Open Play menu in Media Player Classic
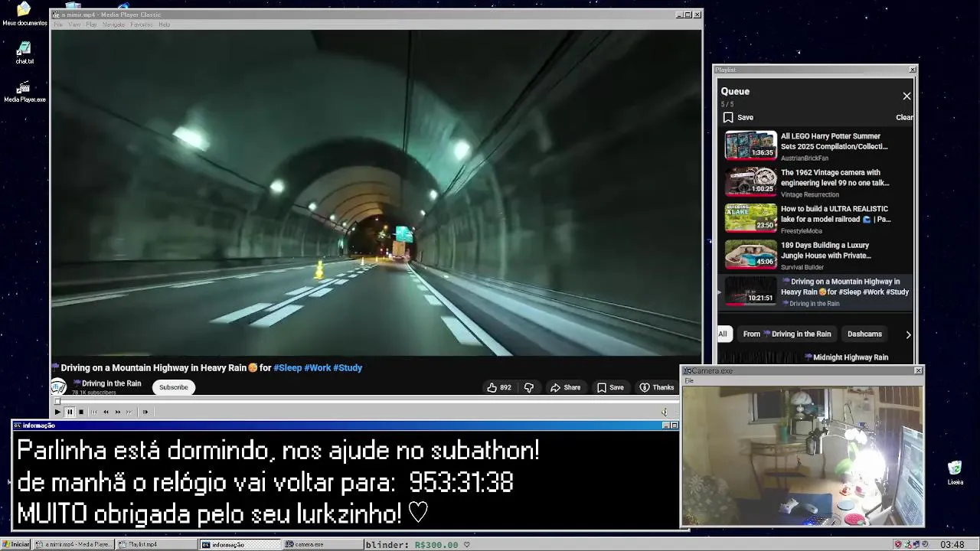Image resolution: width=980 pixels, height=551 pixels. point(91,24)
